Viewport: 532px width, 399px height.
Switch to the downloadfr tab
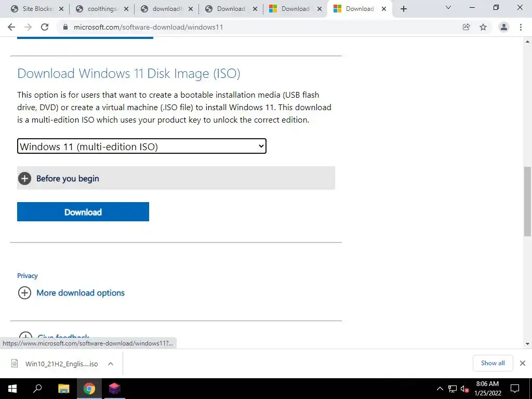click(x=163, y=9)
